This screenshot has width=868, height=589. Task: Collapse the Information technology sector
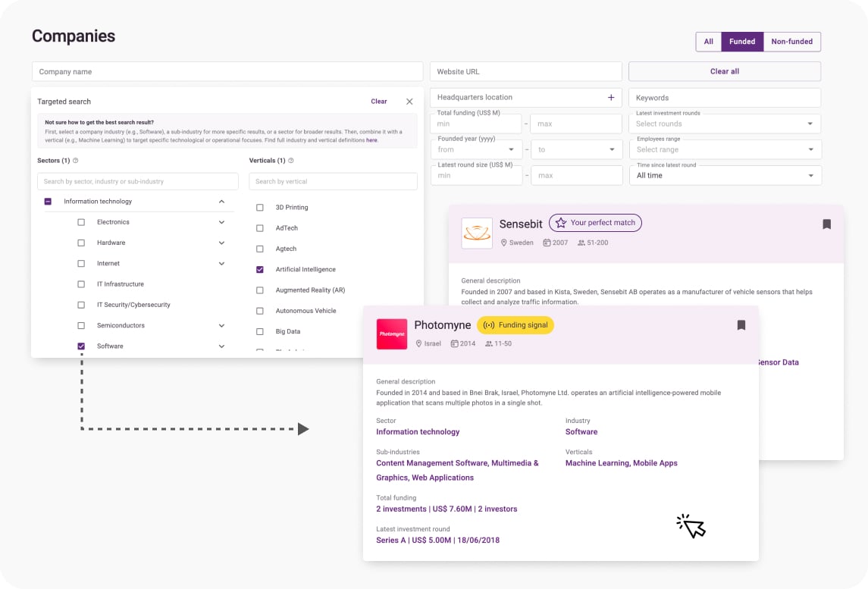221,202
